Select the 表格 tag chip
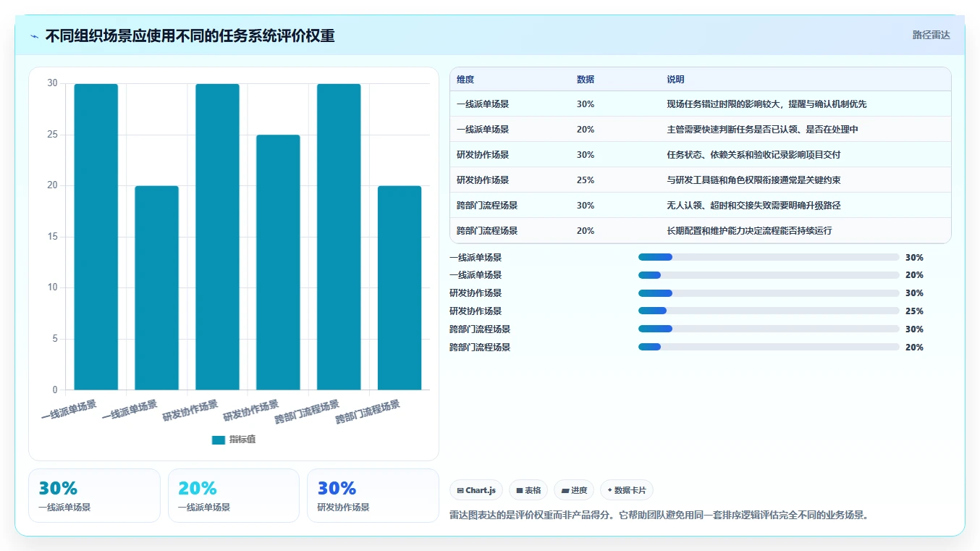This screenshot has height=551, width=980. (528, 490)
